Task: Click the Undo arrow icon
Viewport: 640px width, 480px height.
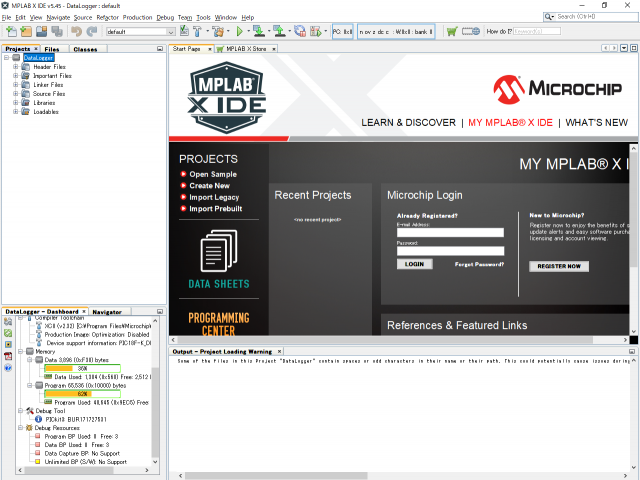Action: coord(76,31)
